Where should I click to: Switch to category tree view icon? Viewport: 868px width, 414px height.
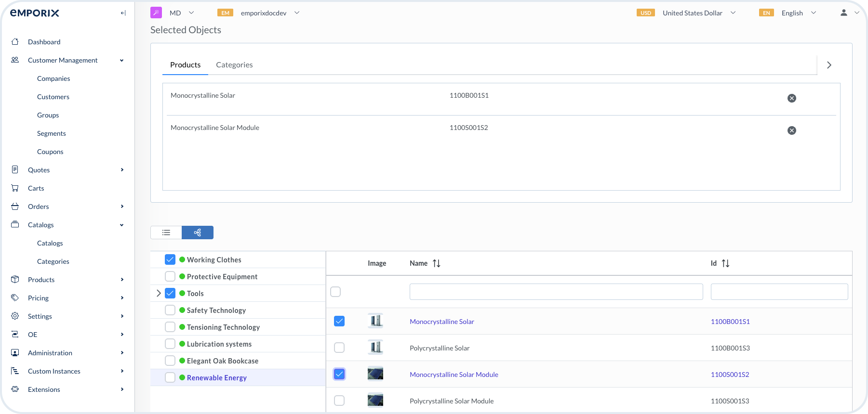[198, 233]
